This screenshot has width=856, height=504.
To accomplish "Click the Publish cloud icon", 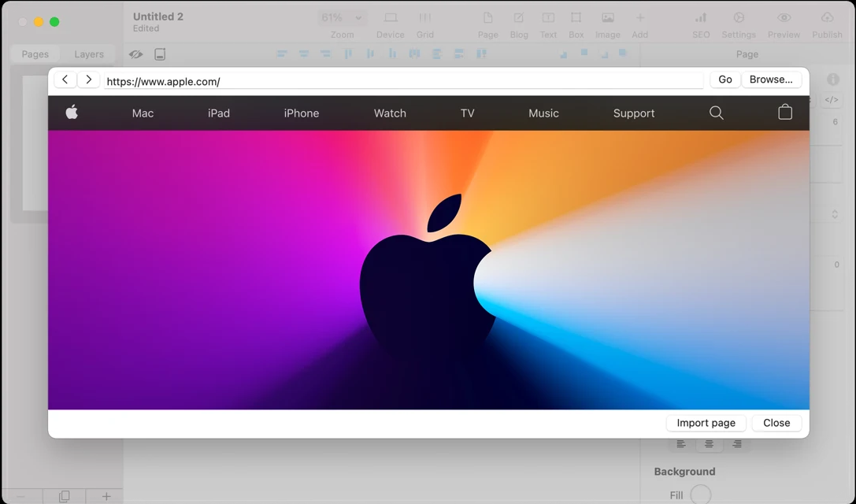I will click(826, 18).
